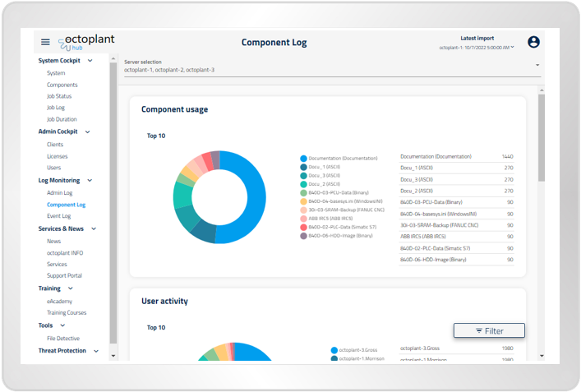Open the System menu item
581x392 pixels.
tap(56, 73)
